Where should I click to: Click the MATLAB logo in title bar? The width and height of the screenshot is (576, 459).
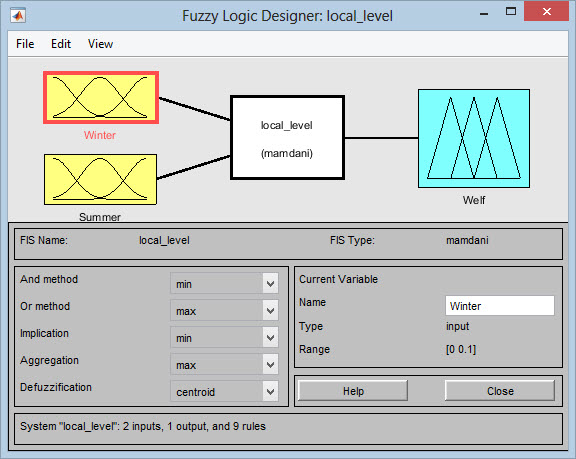18,16
